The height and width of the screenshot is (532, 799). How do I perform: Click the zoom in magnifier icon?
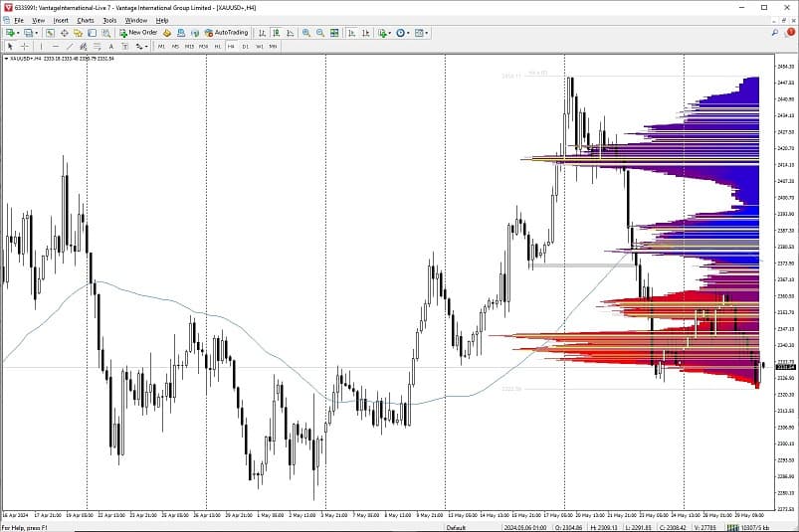click(306, 33)
